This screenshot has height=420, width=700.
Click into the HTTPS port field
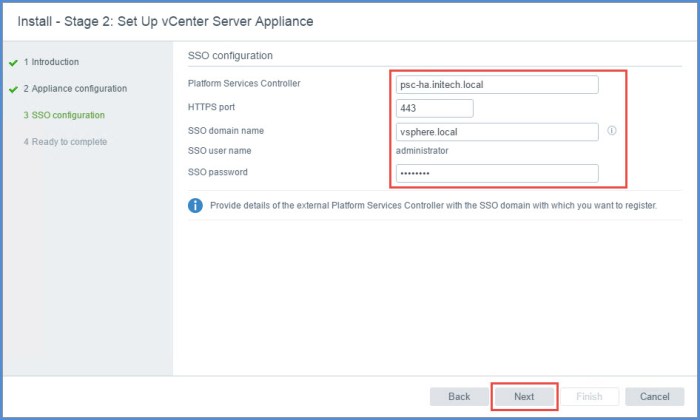[x=433, y=108]
